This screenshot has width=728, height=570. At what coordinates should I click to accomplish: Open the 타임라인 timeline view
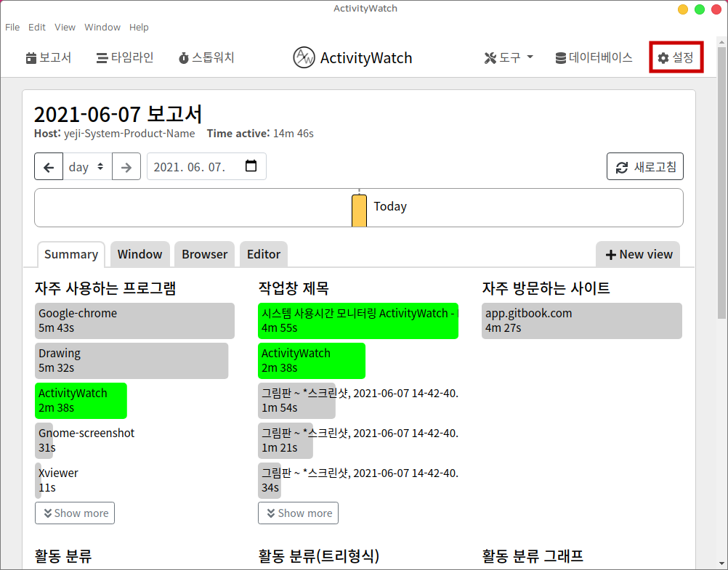click(x=125, y=58)
